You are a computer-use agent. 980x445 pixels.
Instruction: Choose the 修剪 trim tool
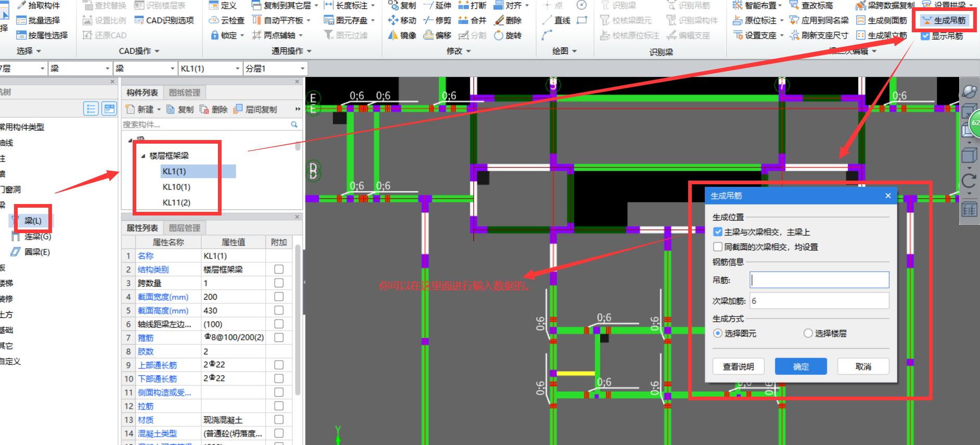click(x=437, y=20)
